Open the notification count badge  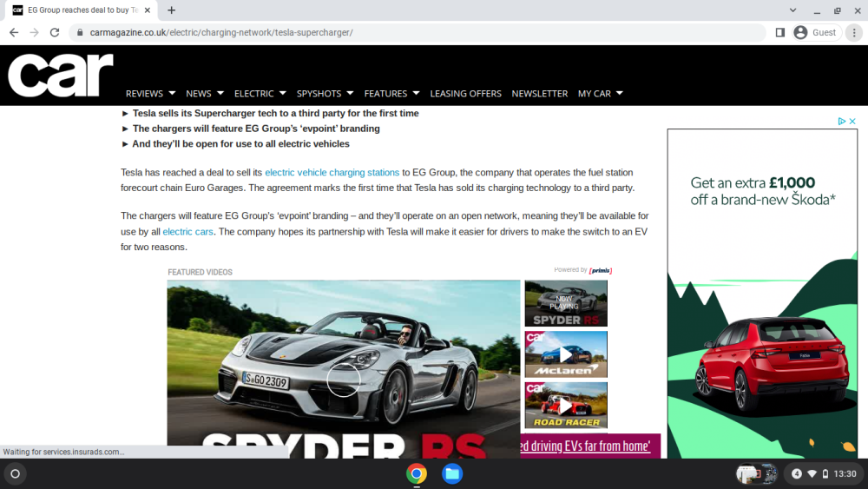pos(797,474)
